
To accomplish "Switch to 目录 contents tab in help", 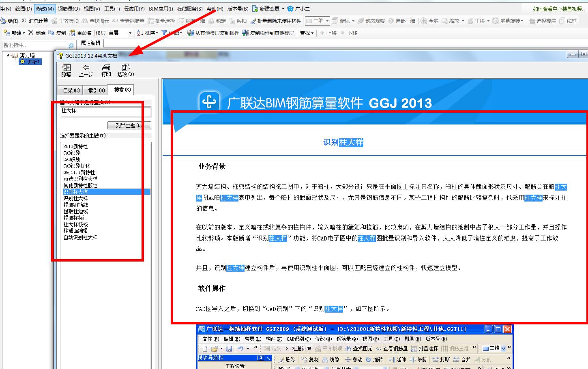I will click(71, 90).
